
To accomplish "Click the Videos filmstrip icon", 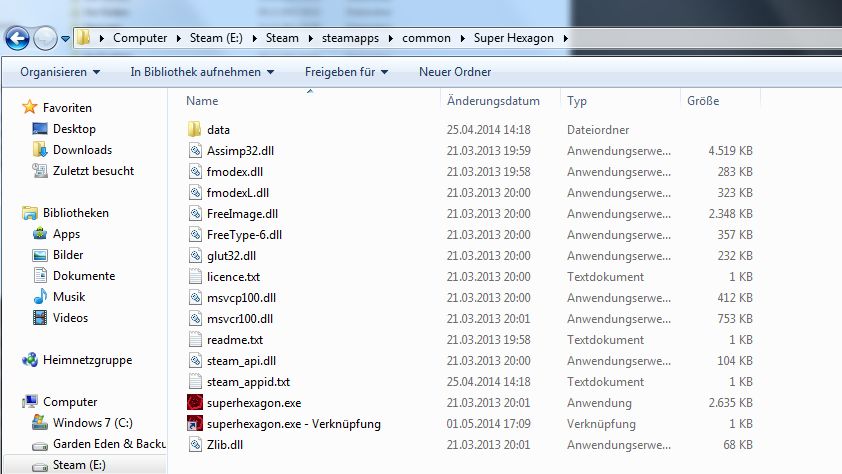I will pos(40,317).
